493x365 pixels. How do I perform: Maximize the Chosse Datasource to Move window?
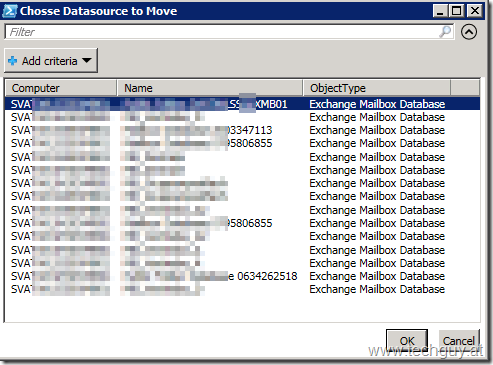[x=456, y=11]
